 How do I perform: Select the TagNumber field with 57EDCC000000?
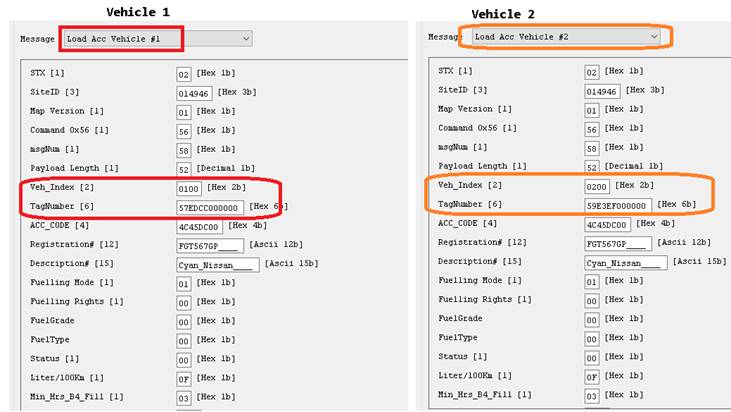(x=210, y=207)
